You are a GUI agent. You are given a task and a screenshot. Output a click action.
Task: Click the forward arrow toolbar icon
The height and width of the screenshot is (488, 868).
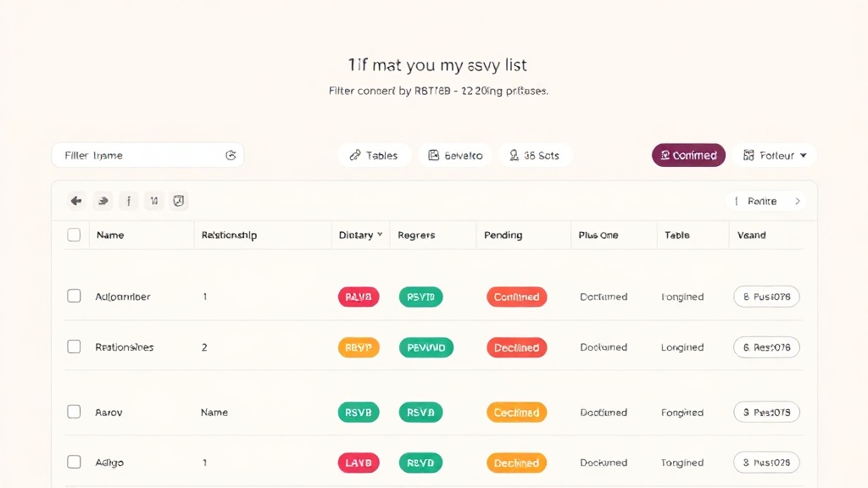pyautogui.click(x=103, y=201)
